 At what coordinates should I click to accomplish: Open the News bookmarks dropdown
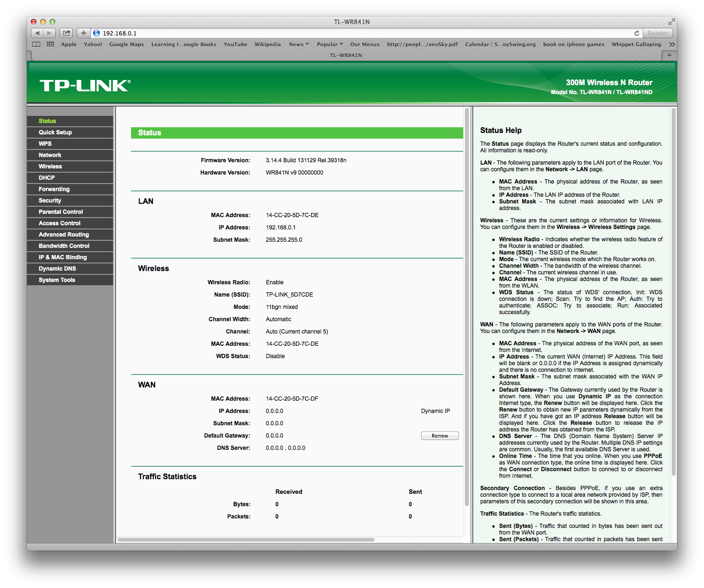point(299,44)
